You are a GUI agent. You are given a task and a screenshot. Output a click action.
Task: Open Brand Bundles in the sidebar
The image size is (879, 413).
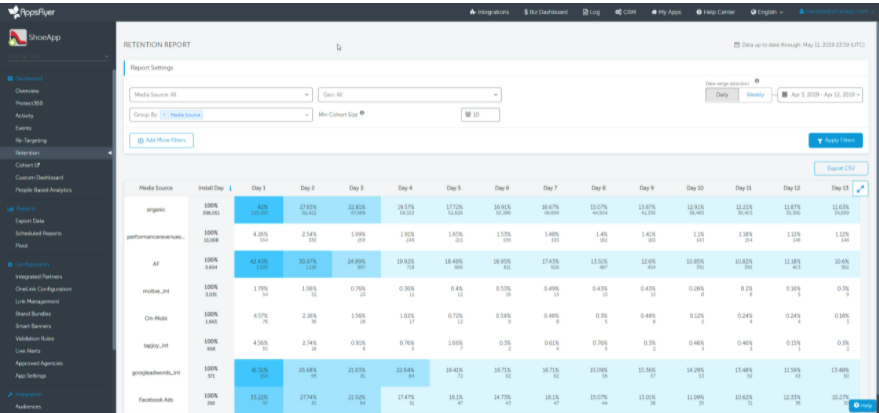34,314
